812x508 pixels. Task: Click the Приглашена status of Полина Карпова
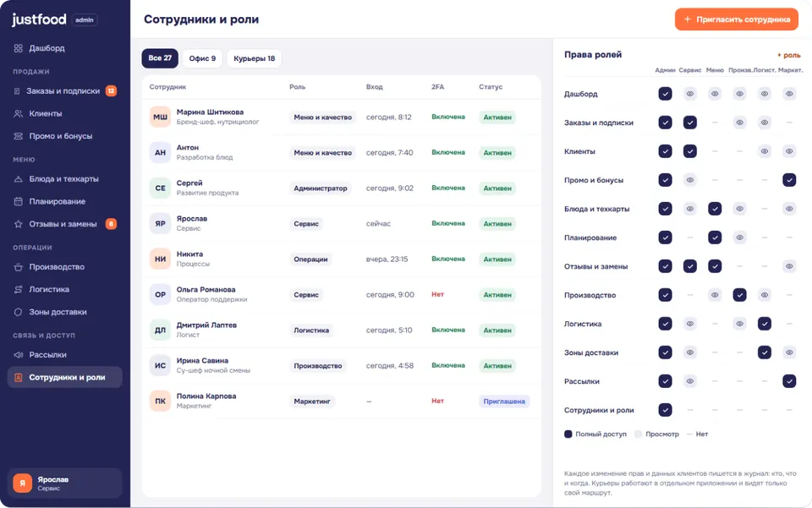(504, 401)
